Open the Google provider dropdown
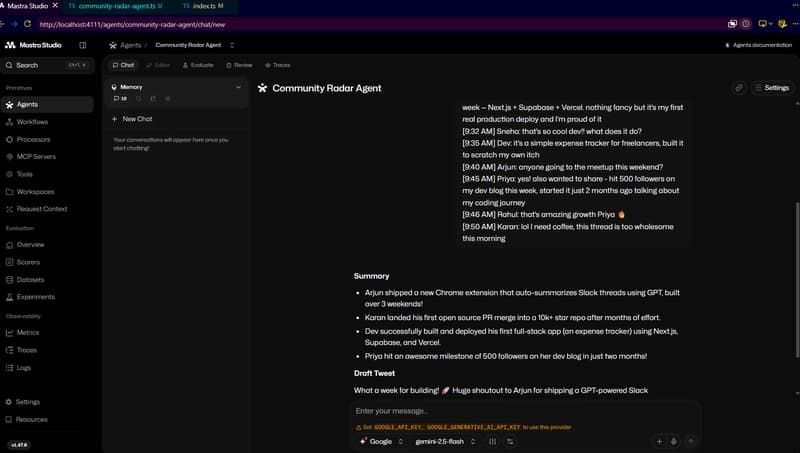800x453 pixels. coord(382,441)
